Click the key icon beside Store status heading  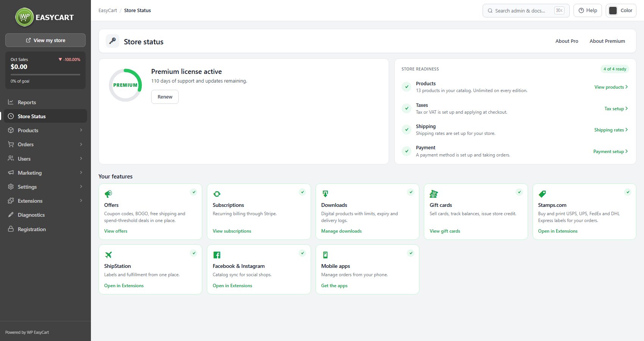[113, 41]
